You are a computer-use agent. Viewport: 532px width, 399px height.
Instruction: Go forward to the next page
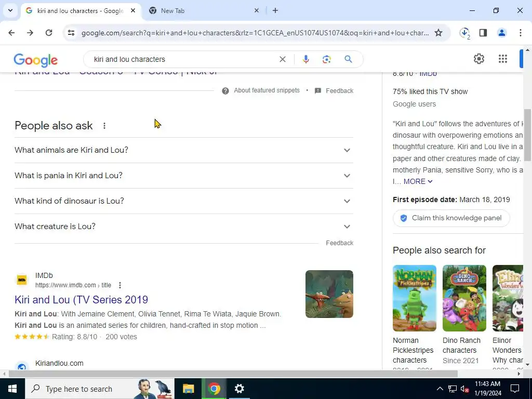tap(30, 33)
